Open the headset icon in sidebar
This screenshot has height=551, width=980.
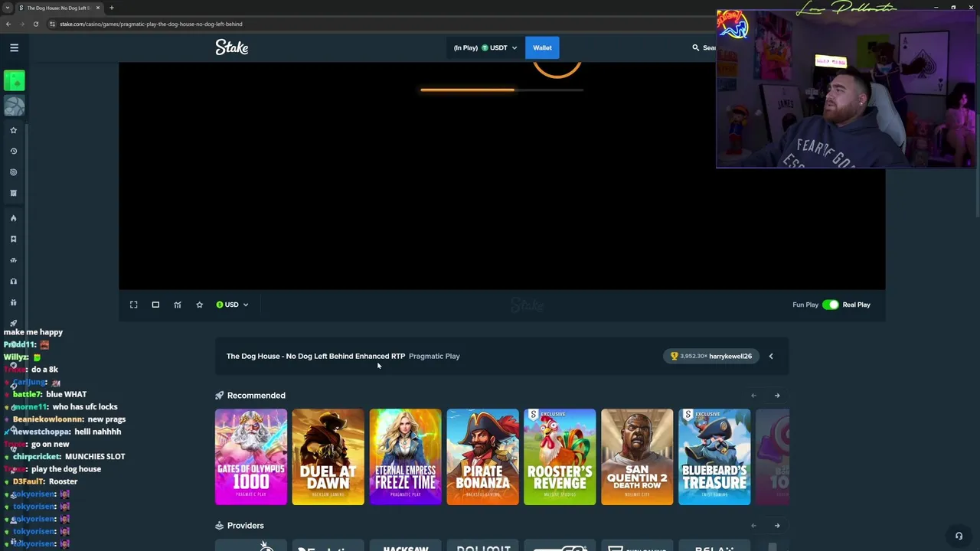coord(13,281)
